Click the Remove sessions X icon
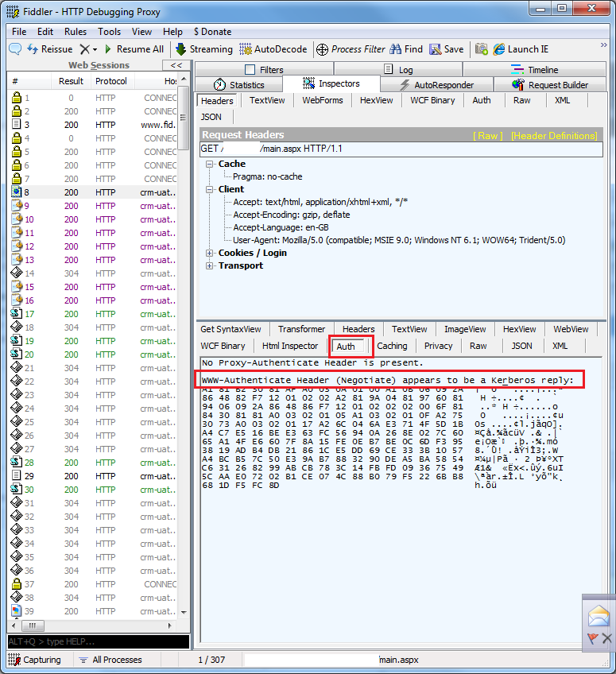The height and width of the screenshot is (674, 616). (85, 49)
